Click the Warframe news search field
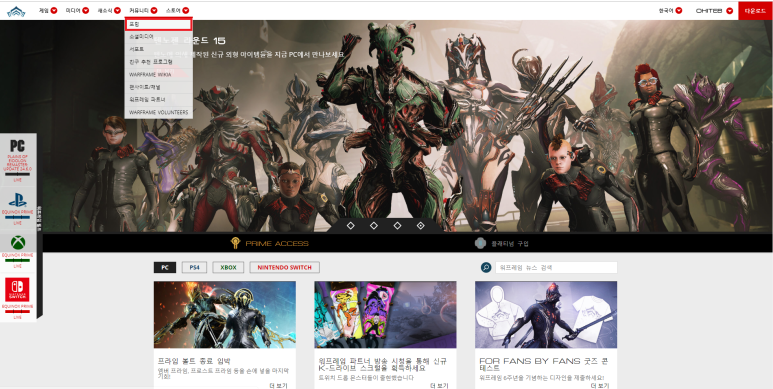This screenshot has width=773, height=389. click(x=556, y=267)
